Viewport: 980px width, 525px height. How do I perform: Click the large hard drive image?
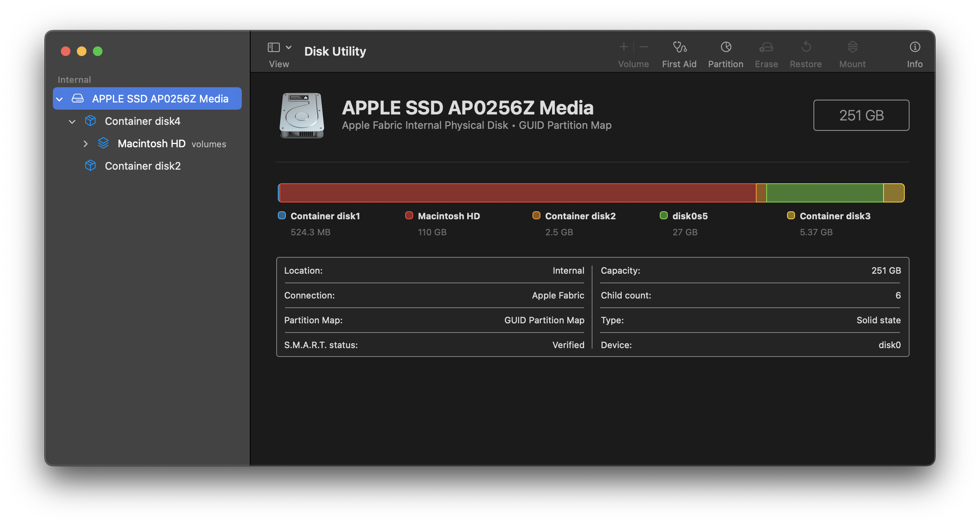302,116
